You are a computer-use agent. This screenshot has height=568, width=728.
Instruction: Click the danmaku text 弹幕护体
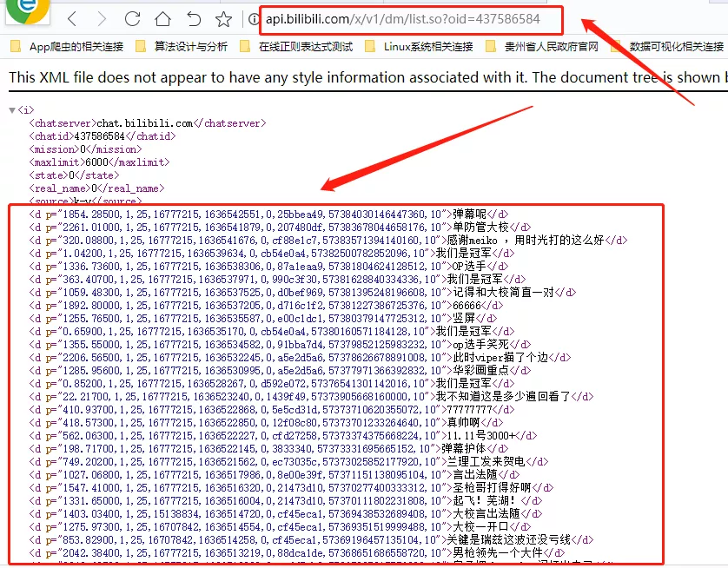pyautogui.click(x=463, y=449)
